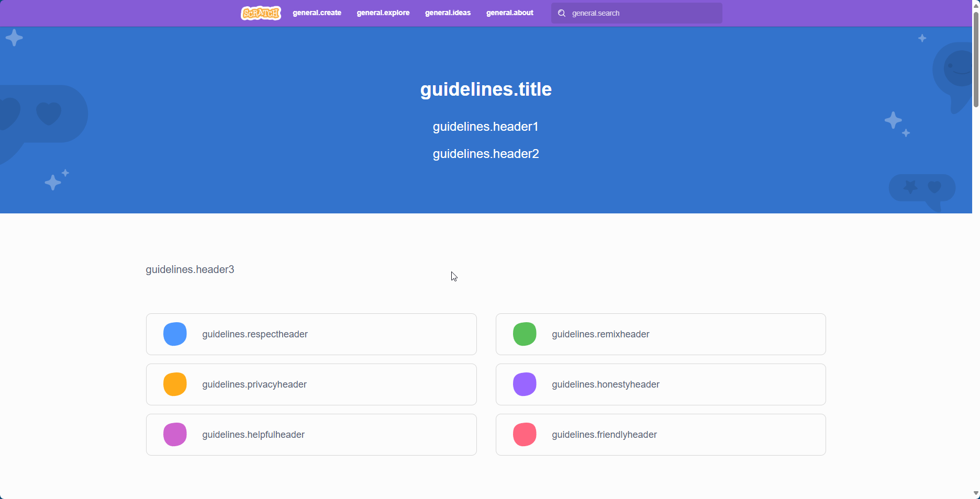Jump to the guidelines.honestyheader section
The height and width of the screenshot is (499, 980).
point(661,384)
